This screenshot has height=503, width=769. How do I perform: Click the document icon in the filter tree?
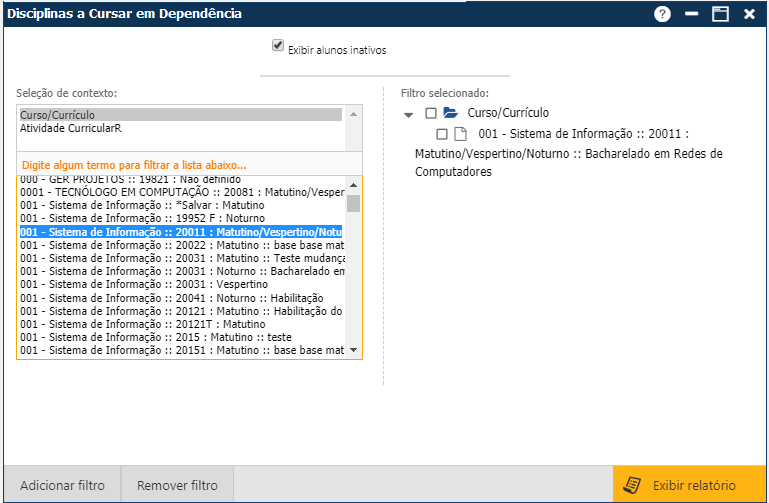(x=461, y=134)
